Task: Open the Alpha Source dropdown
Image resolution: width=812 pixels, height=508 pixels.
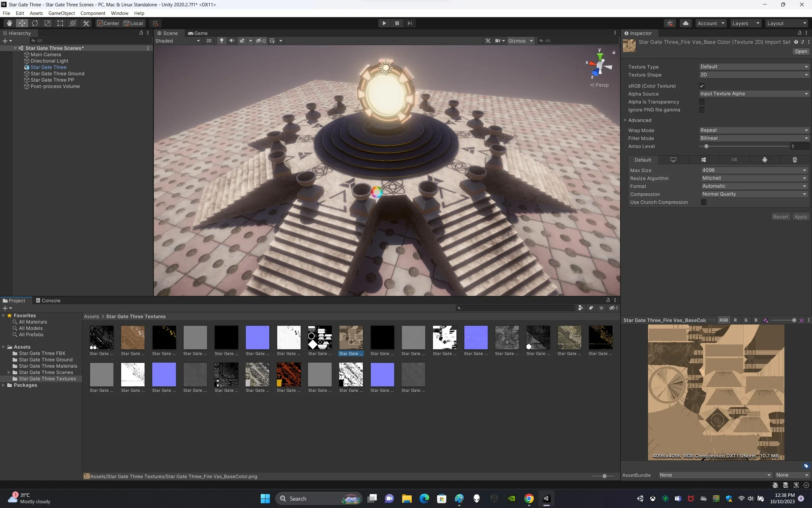Action: [x=754, y=94]
